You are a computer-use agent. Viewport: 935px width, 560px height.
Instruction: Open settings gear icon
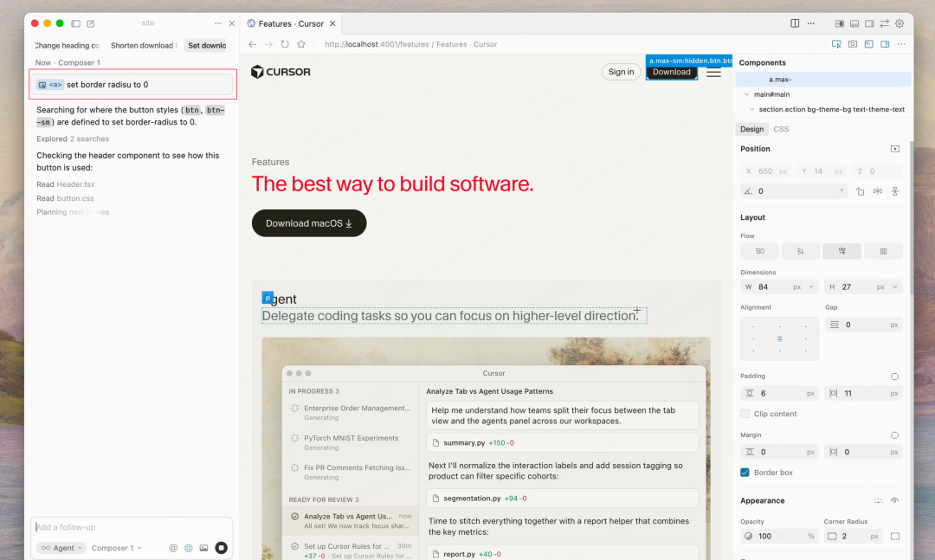coord(900,24)
